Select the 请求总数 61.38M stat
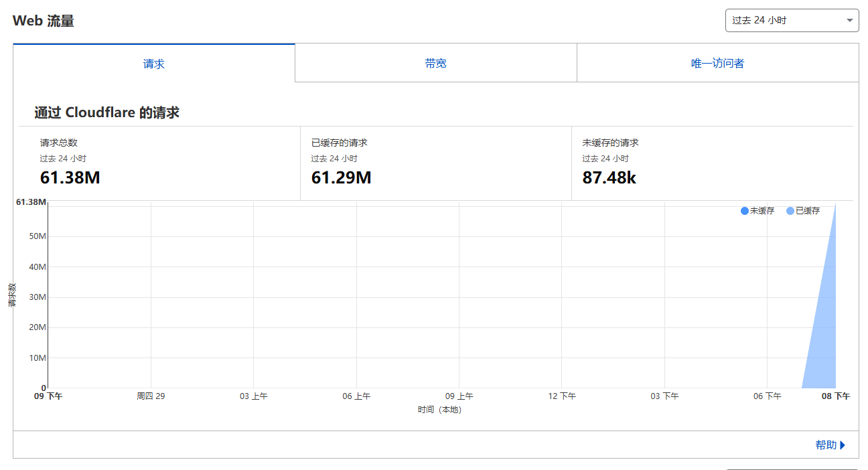This screenshot has height=470, width=868. pos(70,177)
